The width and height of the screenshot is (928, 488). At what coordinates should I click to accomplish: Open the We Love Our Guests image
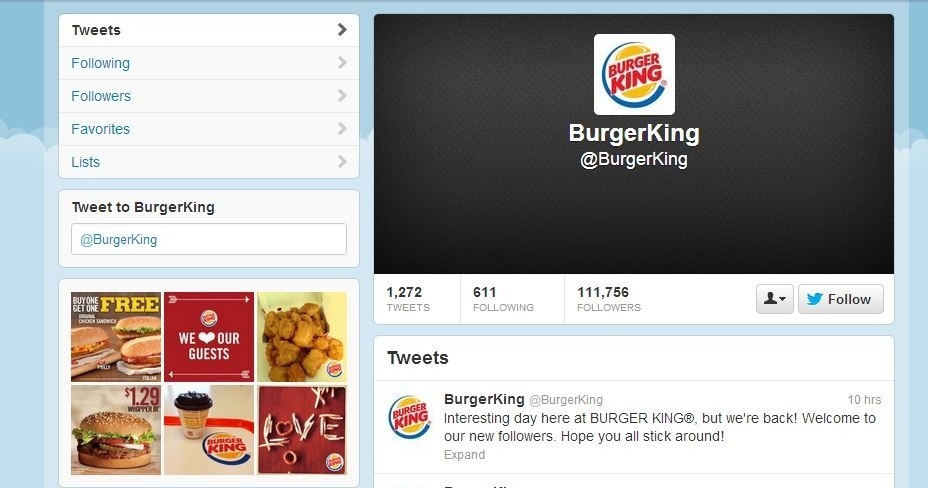pyautogui.click(x=209, y=337)
